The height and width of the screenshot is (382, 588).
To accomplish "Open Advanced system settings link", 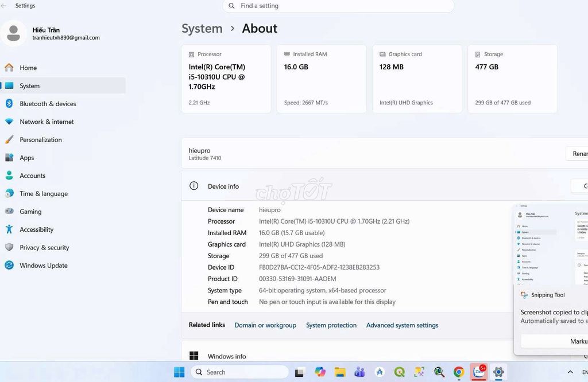I will click(402, 325).
